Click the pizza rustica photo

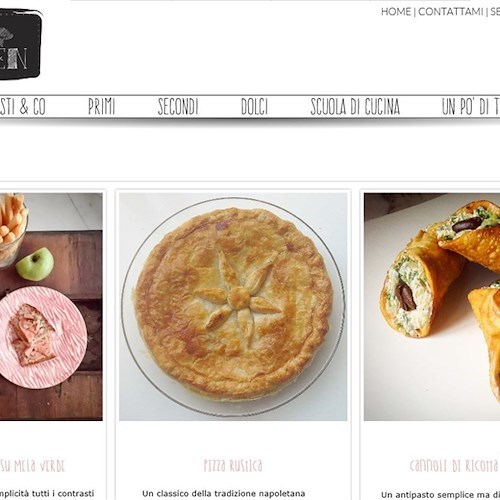[233, 307]
